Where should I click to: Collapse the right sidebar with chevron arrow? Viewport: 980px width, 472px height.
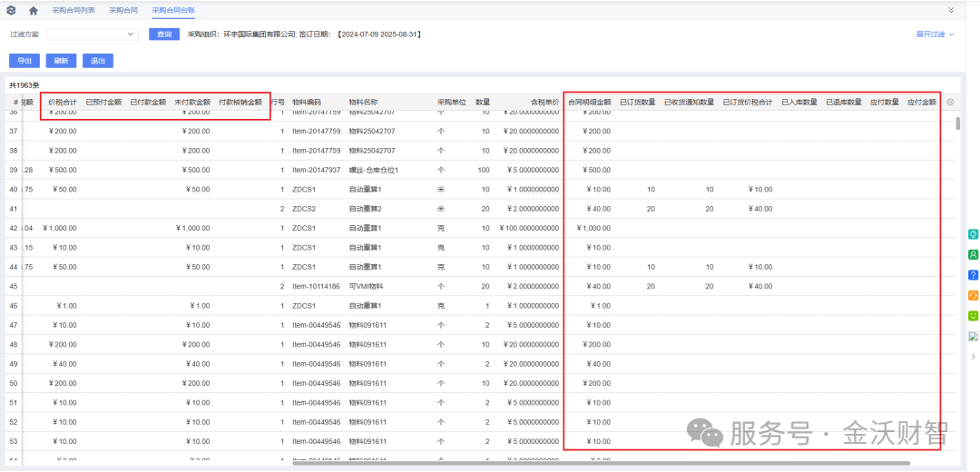[x=973, y=357]
